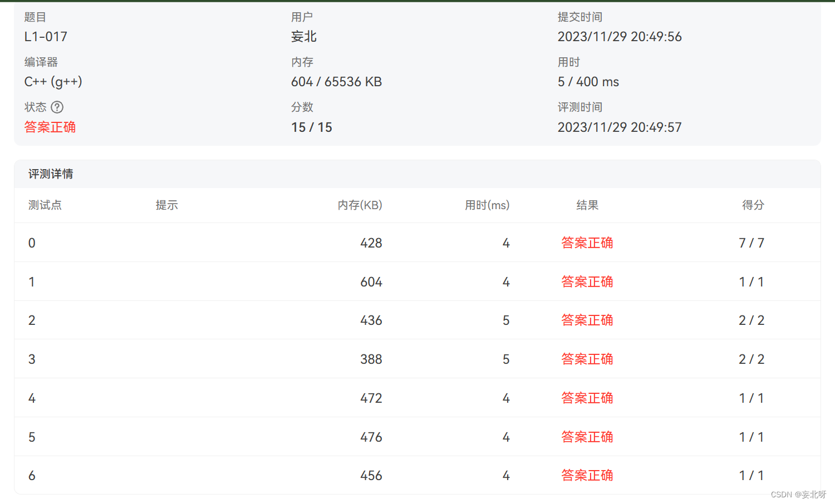Click the 内存(KB) column header
835x504 pixels.
(360, 205)
